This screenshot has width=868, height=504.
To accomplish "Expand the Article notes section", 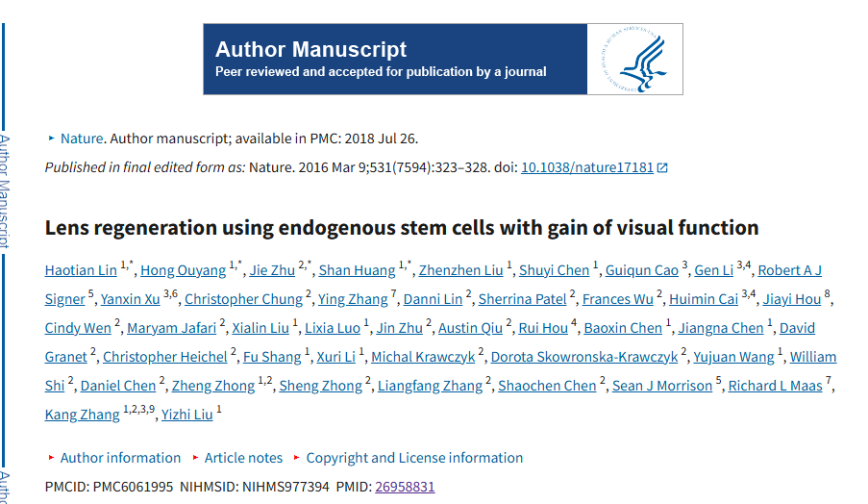I will point(243,458).
